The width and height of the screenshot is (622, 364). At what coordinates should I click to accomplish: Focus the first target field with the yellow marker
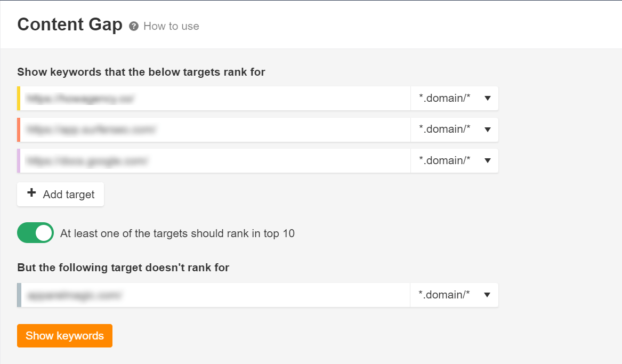coord(215,99)
